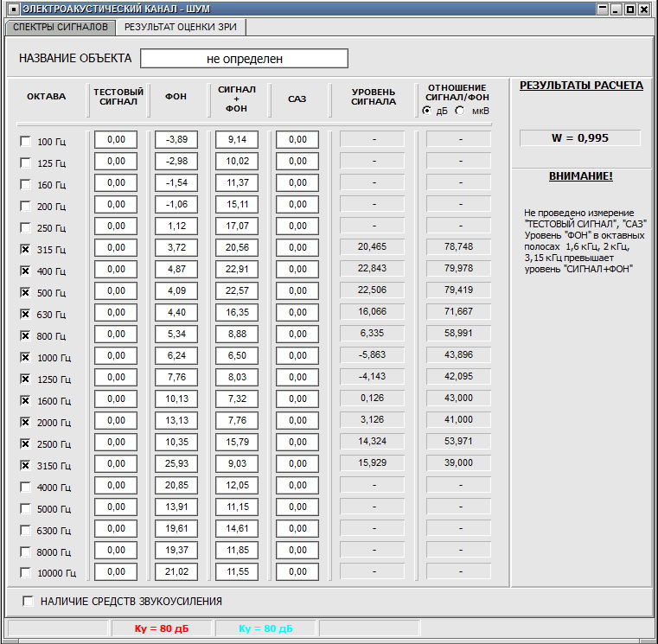Click the ФОН field in the 1000 Гц row
The height and width of the screenshot is (644, 658).
tap(176, 355)
